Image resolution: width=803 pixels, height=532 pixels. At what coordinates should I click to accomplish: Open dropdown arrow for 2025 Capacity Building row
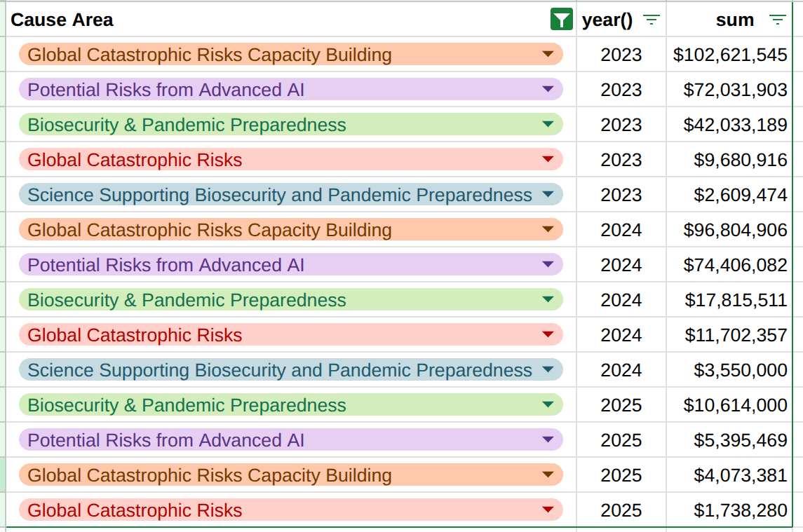[x=548, y=475]
